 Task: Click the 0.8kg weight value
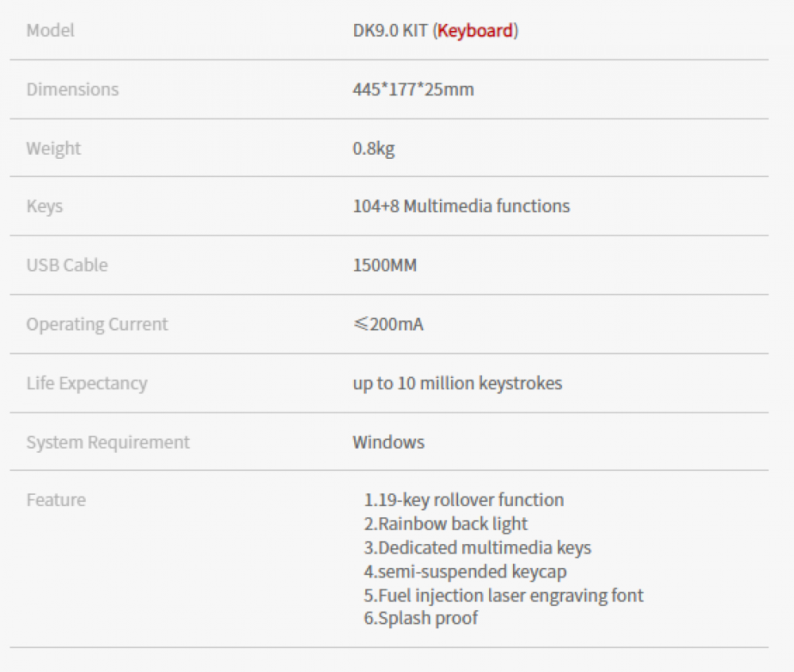(373, 149)
